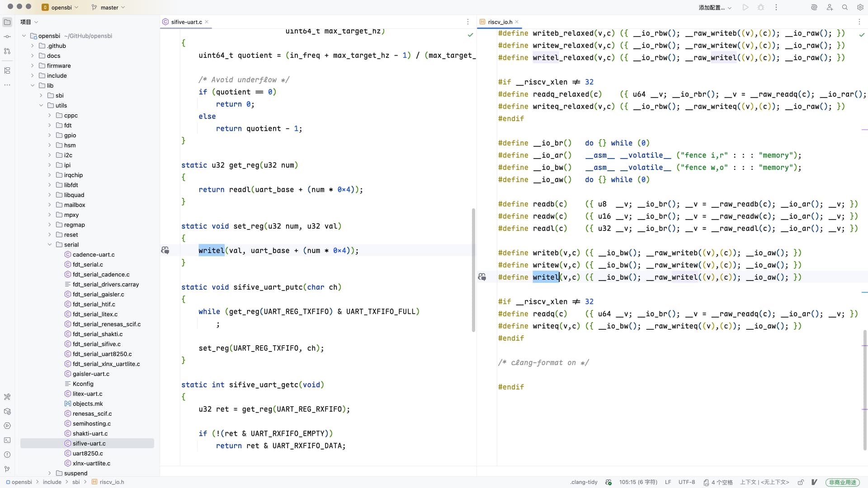868x488 pixels.
Task: Open the Project tool window icon
Action: (x=7, y=22)
